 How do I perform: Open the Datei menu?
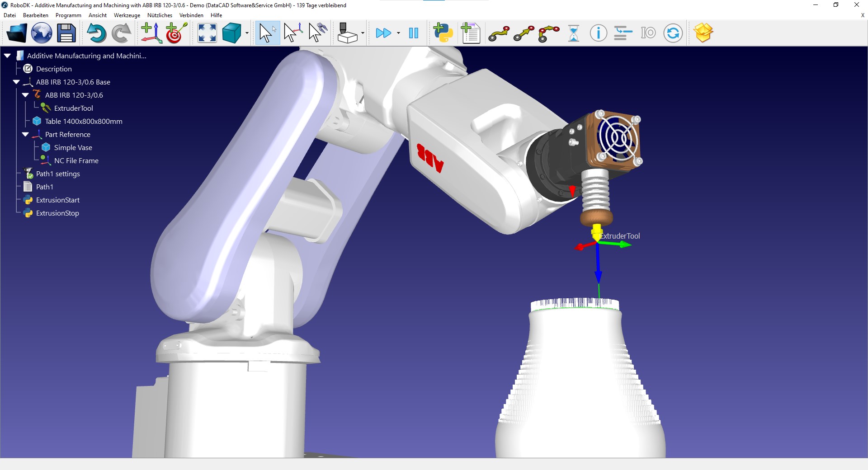click(9, 15)
